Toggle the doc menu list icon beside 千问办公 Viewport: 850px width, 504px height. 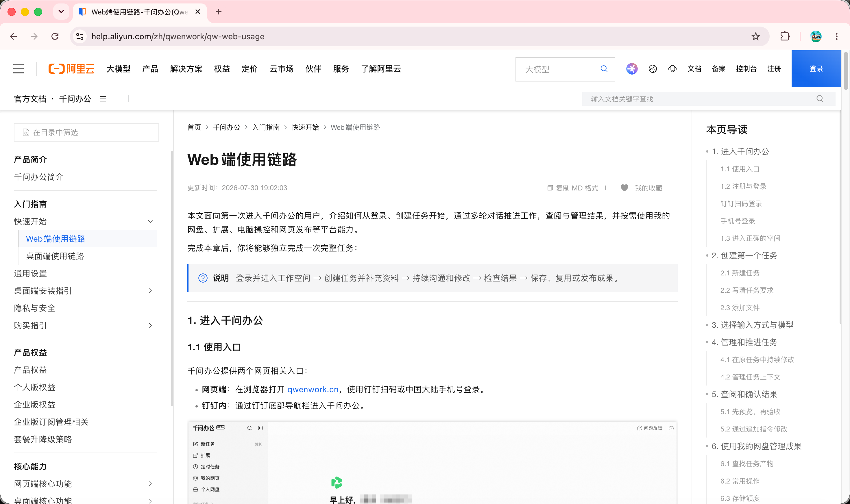pyautogui.click(x=103, y=99)
